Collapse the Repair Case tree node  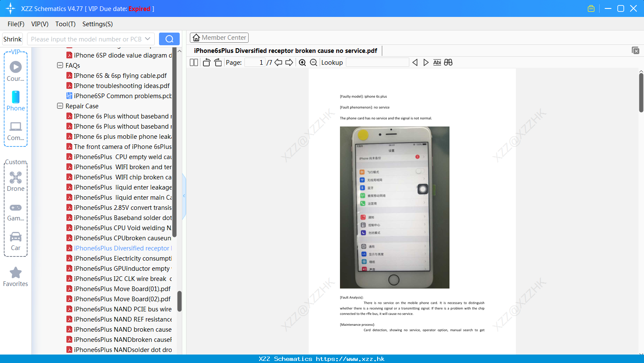click(60, 106)
